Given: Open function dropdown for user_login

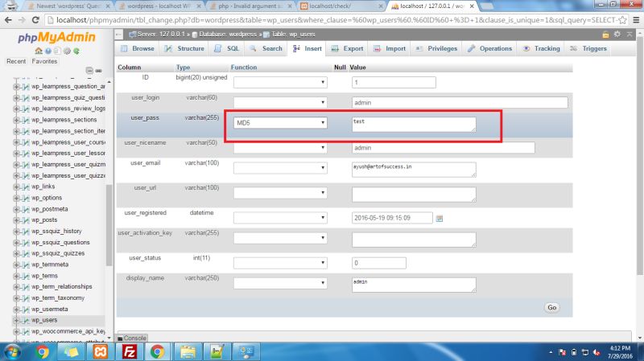Looking at the screenshot, I should click(280, 103).
